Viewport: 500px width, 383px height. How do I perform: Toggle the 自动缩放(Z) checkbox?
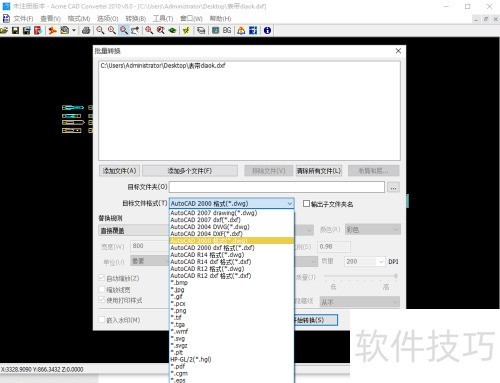click(102, 278)
